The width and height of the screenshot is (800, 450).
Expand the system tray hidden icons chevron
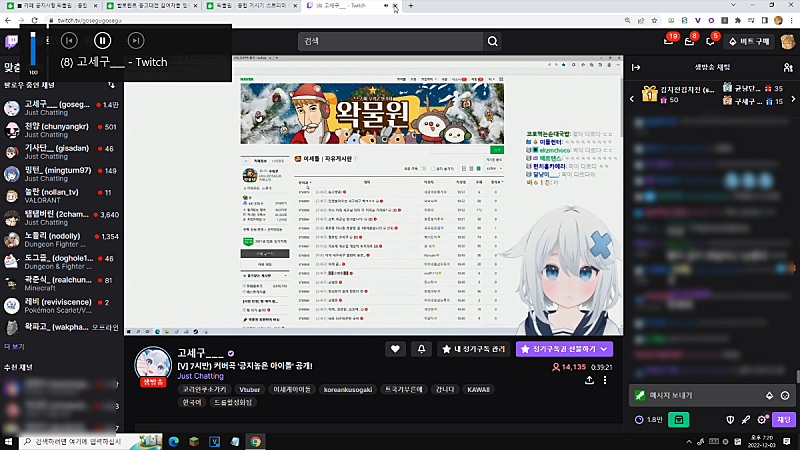[689, 442]
